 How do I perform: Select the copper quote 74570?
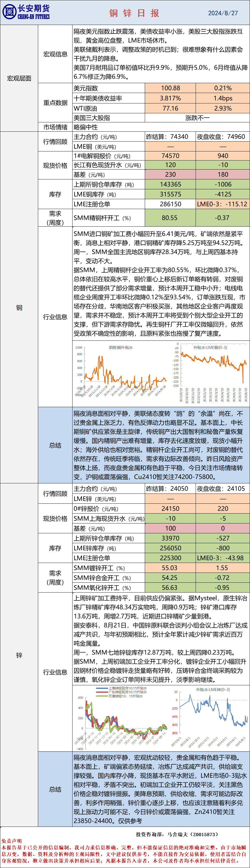(x=170, y=156)
